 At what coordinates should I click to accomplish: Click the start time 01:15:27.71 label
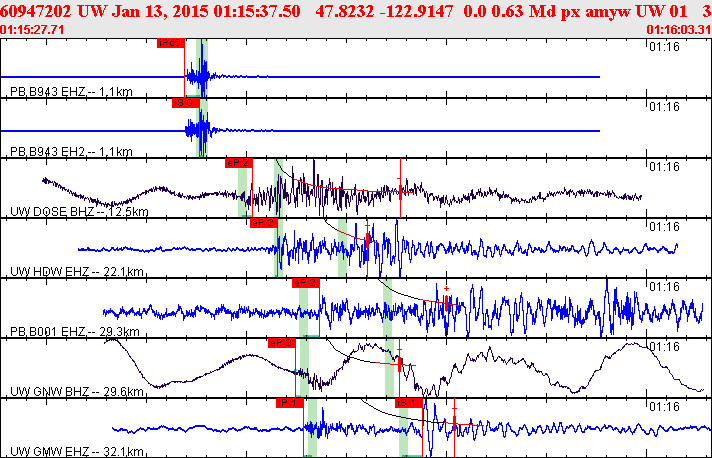32,30
